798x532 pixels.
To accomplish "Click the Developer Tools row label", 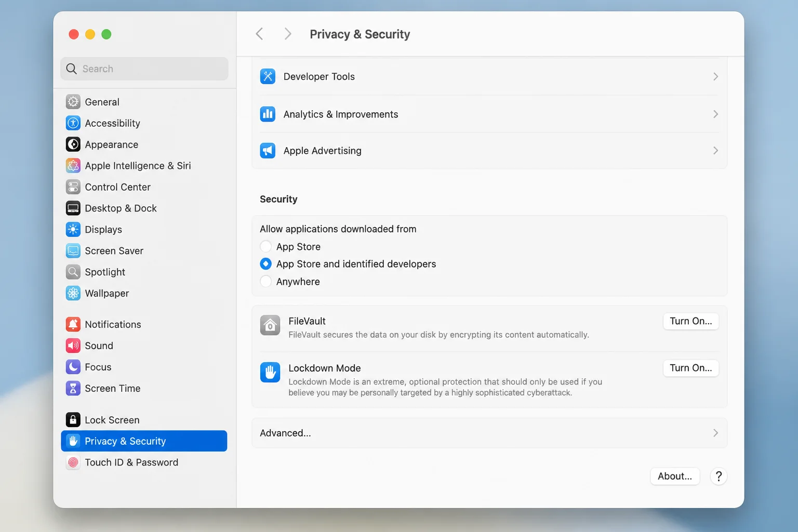I will (319, 76).
